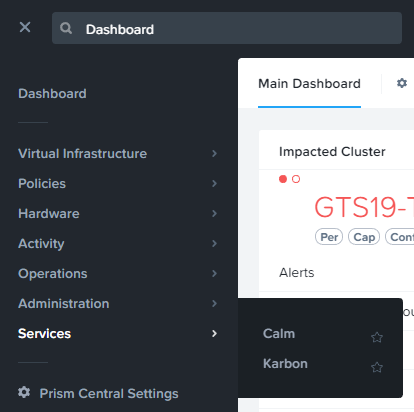Favorite Karbon with its star icon
This screenshot has height=412, width=414.
tap(377, 367)
